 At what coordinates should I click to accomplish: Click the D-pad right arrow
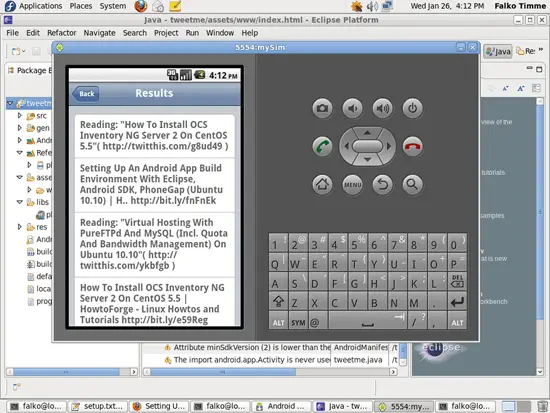coord(389,146)
